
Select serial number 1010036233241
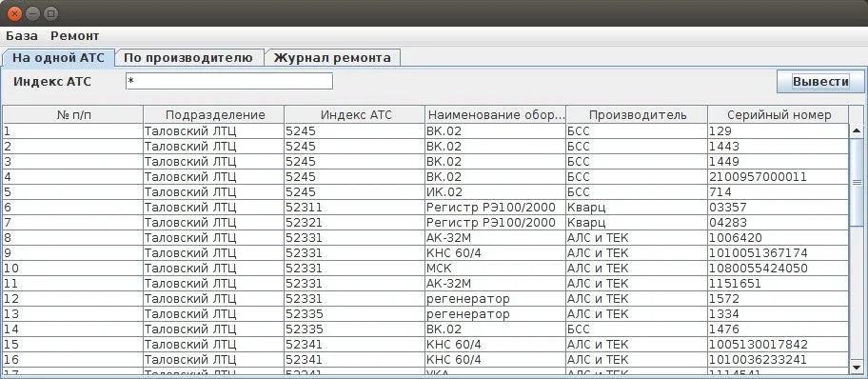coord(779,360)
